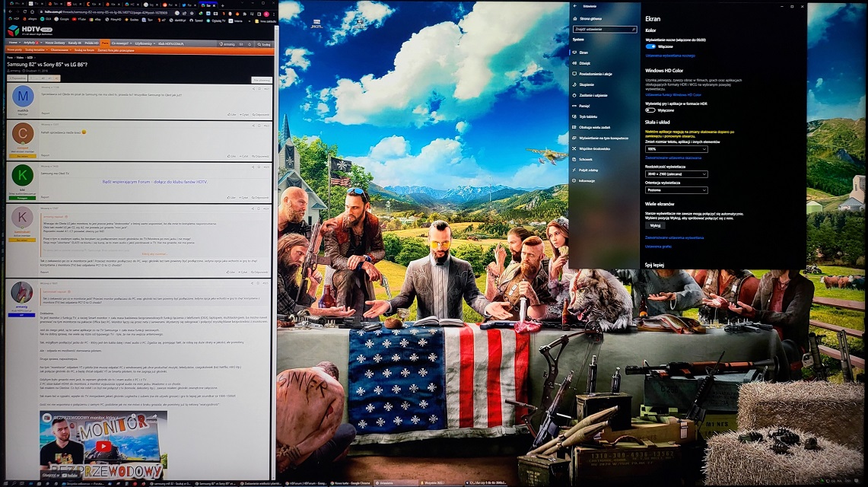Open Wspólne środowisko settings
The image size is (868, 487).
pos(591,148)
